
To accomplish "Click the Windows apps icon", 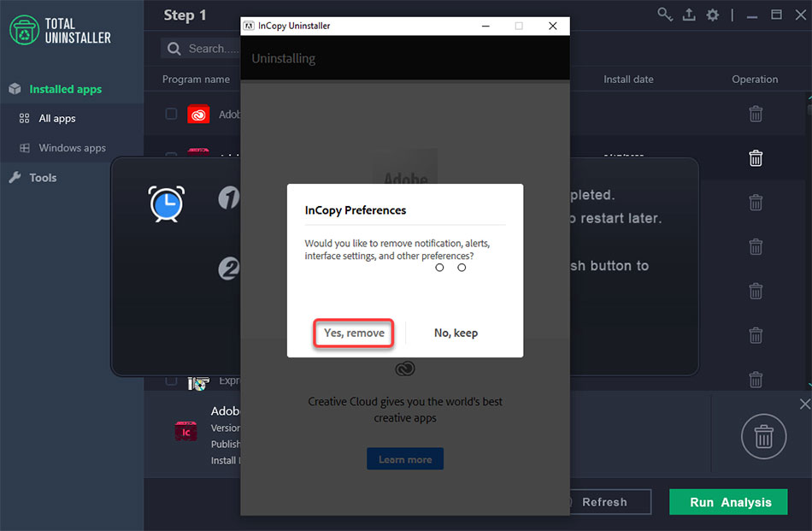I will pyautogui.click(x=24, y=148).
